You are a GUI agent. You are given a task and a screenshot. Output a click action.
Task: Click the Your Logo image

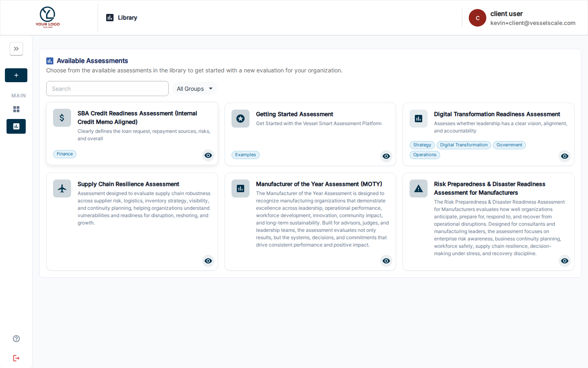(48, 18)
